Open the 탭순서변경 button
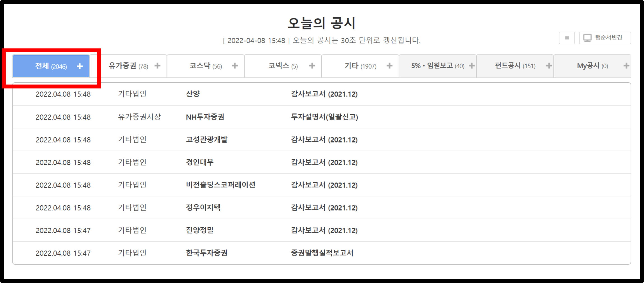The width and height of the screenshot is (644, 283). tap(605, 37)
